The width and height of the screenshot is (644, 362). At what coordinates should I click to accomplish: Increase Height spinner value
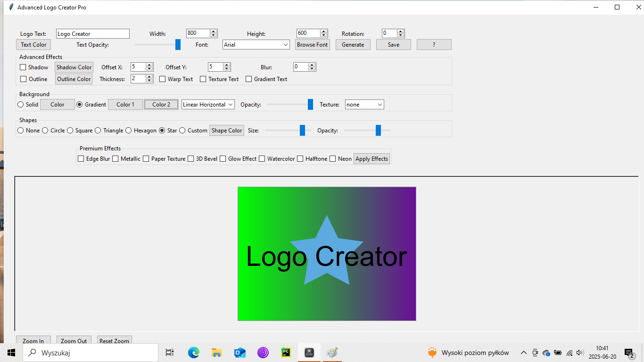point(324,32)
